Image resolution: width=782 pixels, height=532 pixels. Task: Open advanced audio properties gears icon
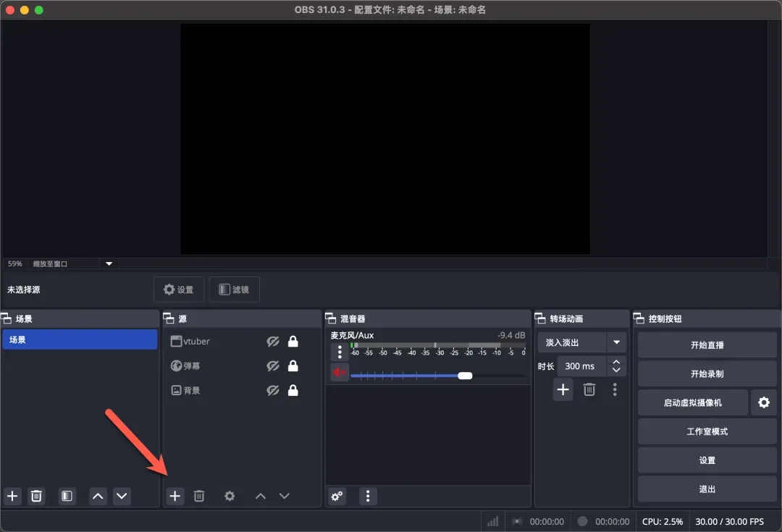(x=337, y=496)
